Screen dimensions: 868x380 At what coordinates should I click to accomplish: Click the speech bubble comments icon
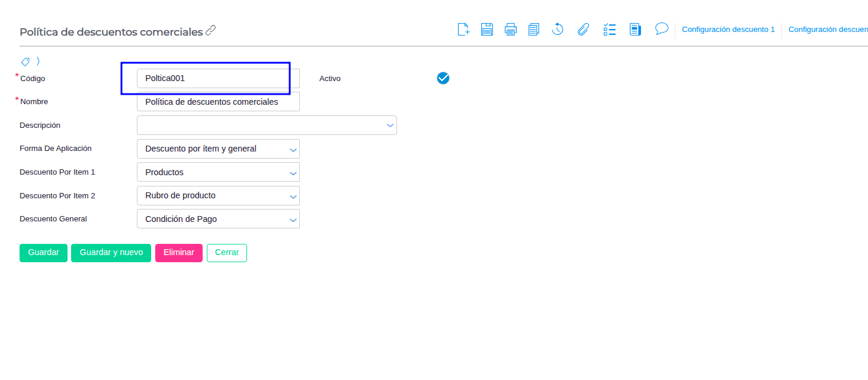pyautogui.click(x=662, y=29)
